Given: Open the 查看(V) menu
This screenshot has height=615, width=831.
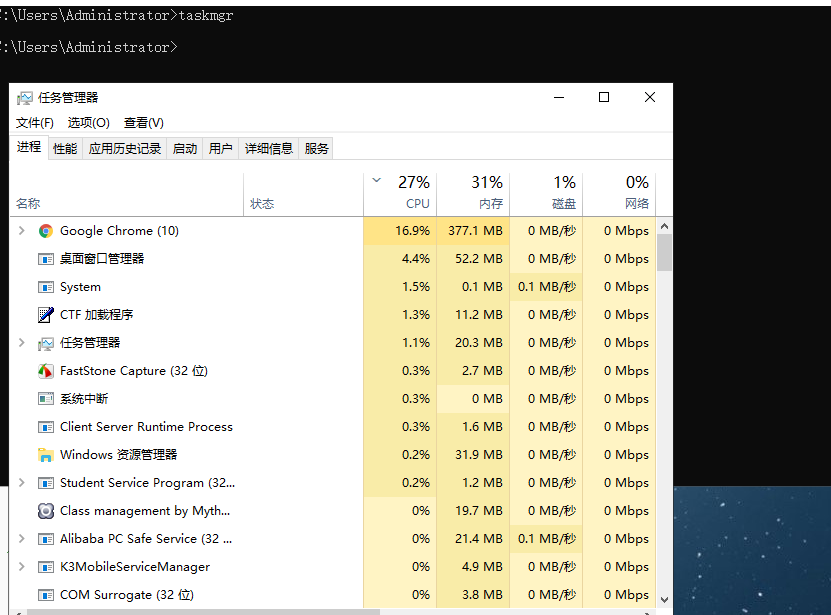Looking at the screenshot, I should (x=144, y=123).
